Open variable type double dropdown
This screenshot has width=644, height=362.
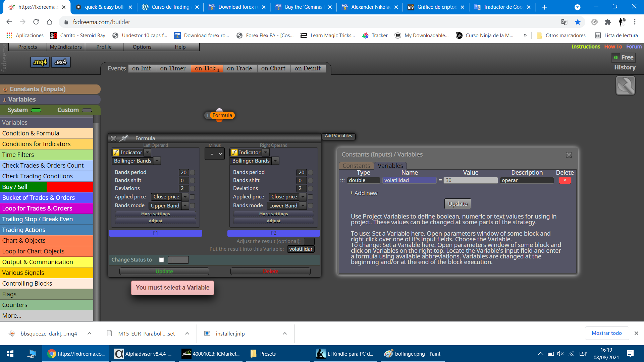pos(363,180)
